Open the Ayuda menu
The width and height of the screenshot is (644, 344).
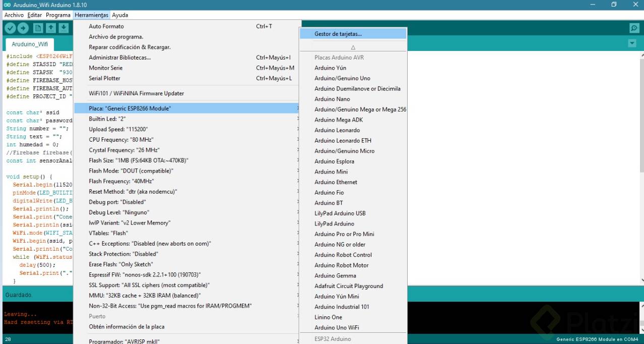pos(120,15)
